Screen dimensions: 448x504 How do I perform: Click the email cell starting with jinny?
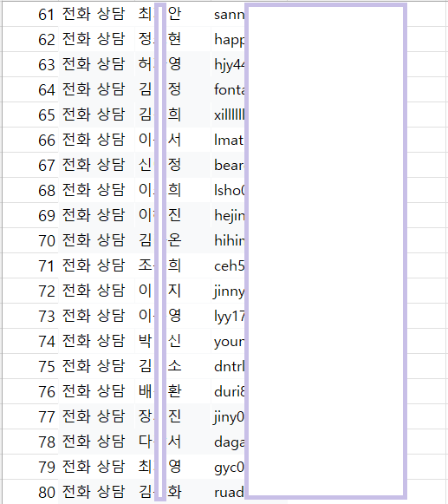[229, 291]
